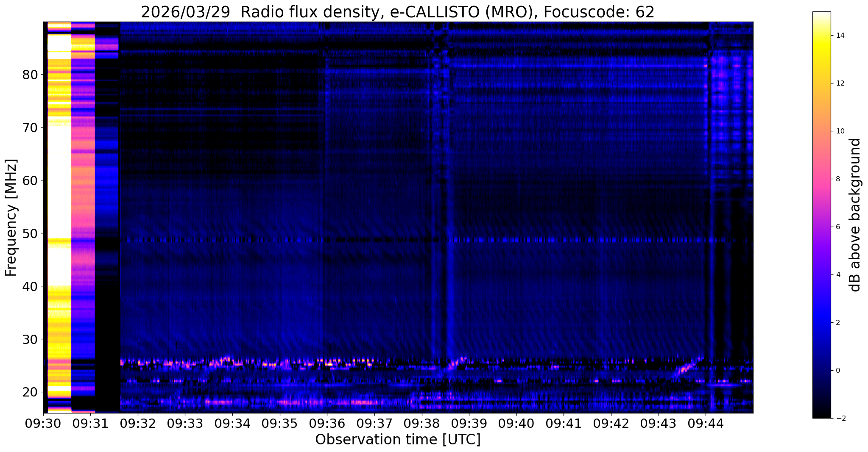Click the colorbar tick label 0

point(837,371)
